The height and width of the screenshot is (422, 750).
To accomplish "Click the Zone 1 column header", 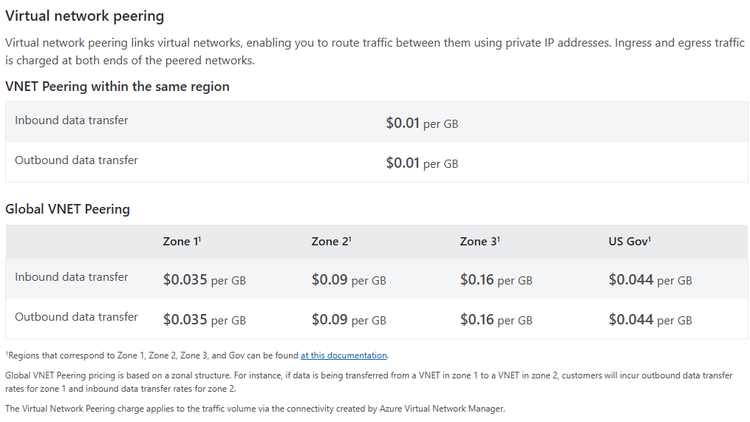I will click(182, 241).
